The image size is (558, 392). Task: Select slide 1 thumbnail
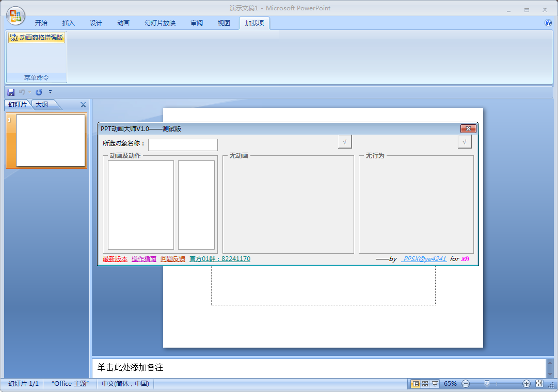coord(51,140)
